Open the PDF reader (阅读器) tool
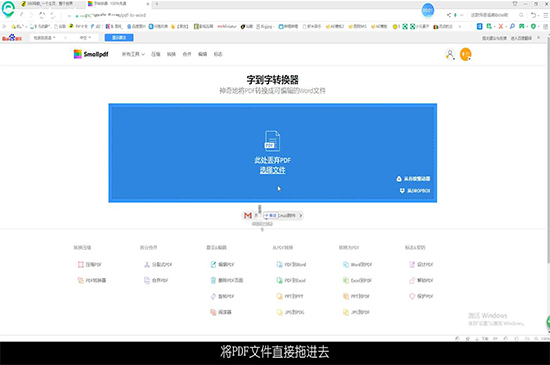 [x=221, y=312]
